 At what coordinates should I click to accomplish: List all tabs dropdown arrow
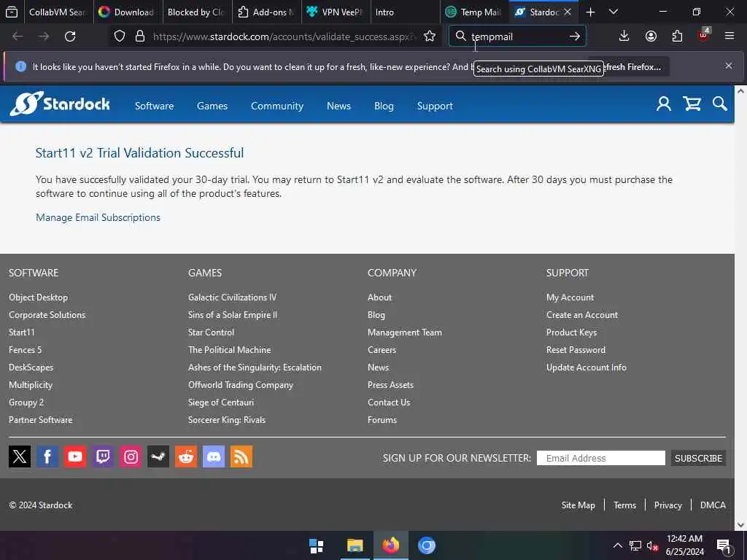click(x=613, y=12)
